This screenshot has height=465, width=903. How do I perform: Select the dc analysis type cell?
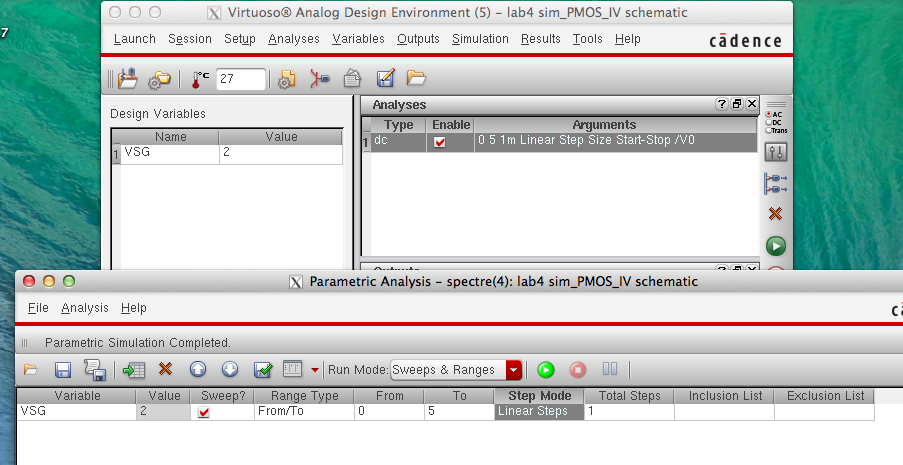click(398, 142)
